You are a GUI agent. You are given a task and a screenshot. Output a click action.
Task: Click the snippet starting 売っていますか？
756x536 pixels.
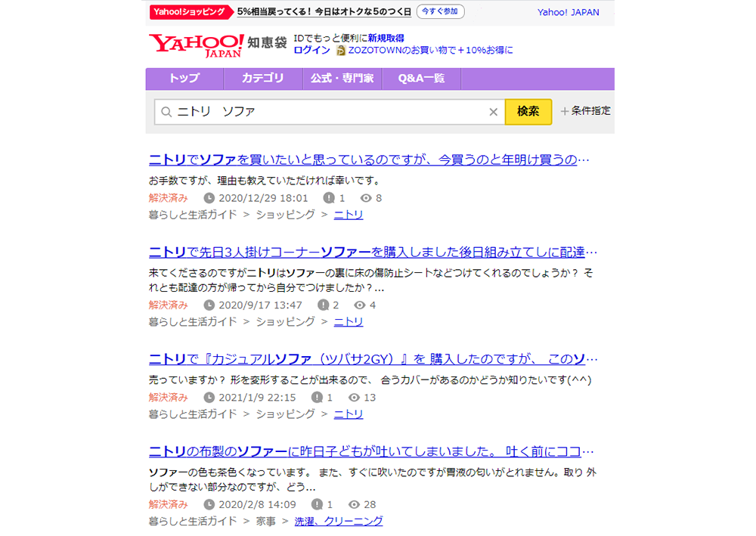click(370, 380)
